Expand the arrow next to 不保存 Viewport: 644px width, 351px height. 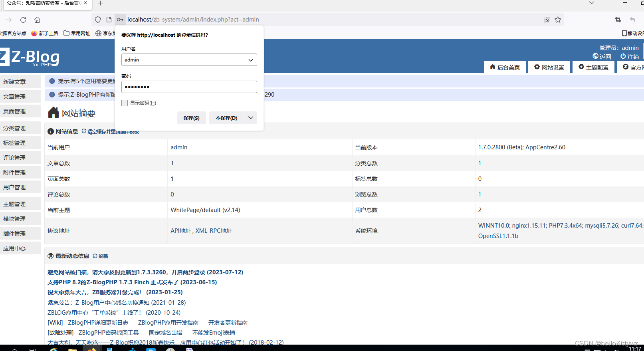(x=251, y=118)
